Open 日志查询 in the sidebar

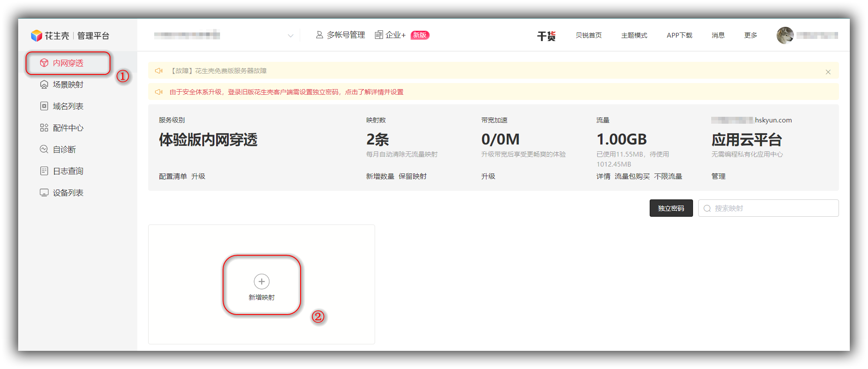click(x=68, y=171)
